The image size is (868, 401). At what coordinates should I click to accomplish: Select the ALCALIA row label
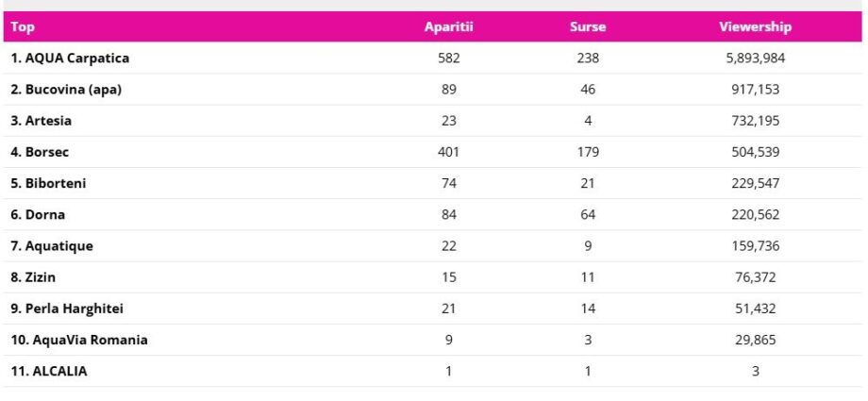[49, 371]
